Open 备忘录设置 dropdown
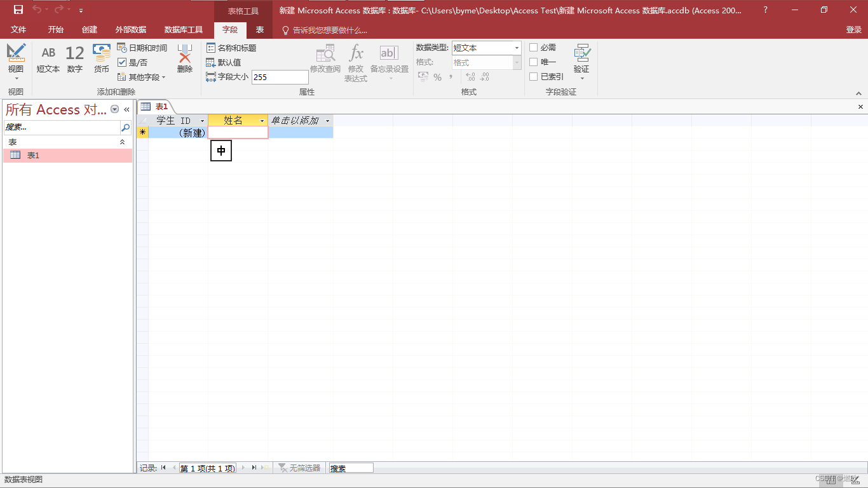Viewport: 868px width, 488px height. pos(390,62)
